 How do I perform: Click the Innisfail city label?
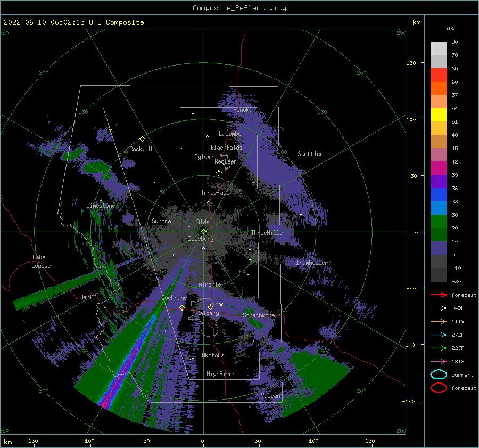(215, 193)
